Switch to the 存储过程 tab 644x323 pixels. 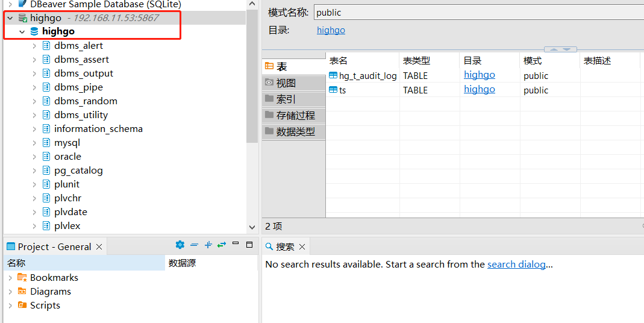pos(293,116)
